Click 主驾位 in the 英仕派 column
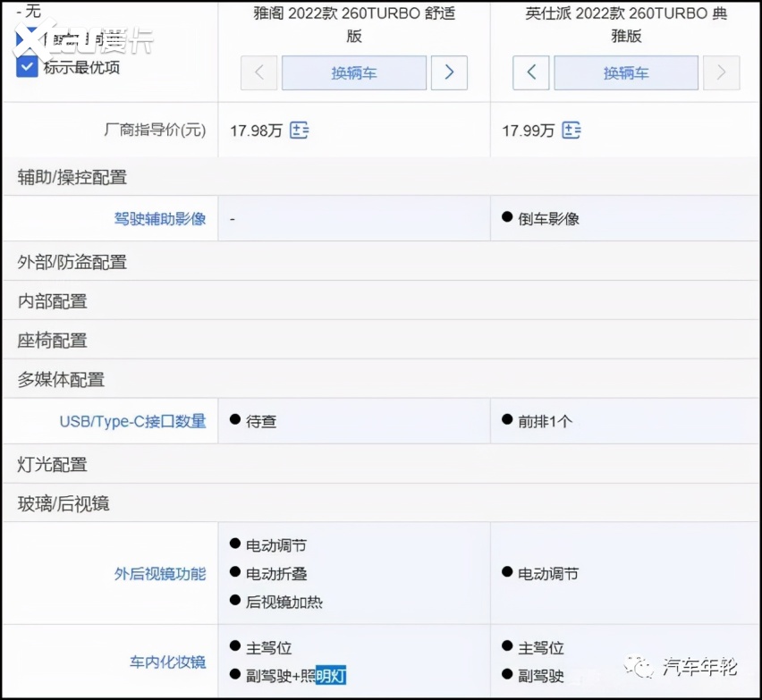This screenshot has height=700, width=762. pyautogui.click(x=540, y=647)
